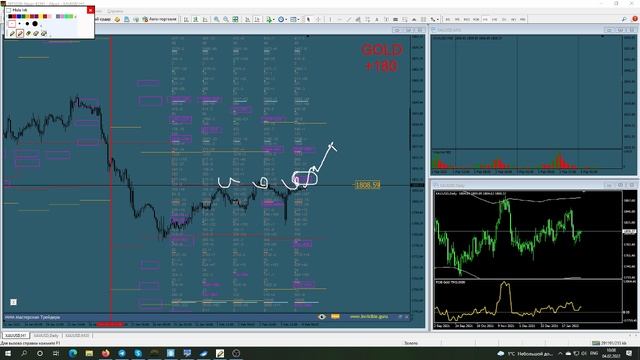This screenshot has height=360, width=640.
Task: Open the periods clock dropdown
Action: [x=282, y=19]
